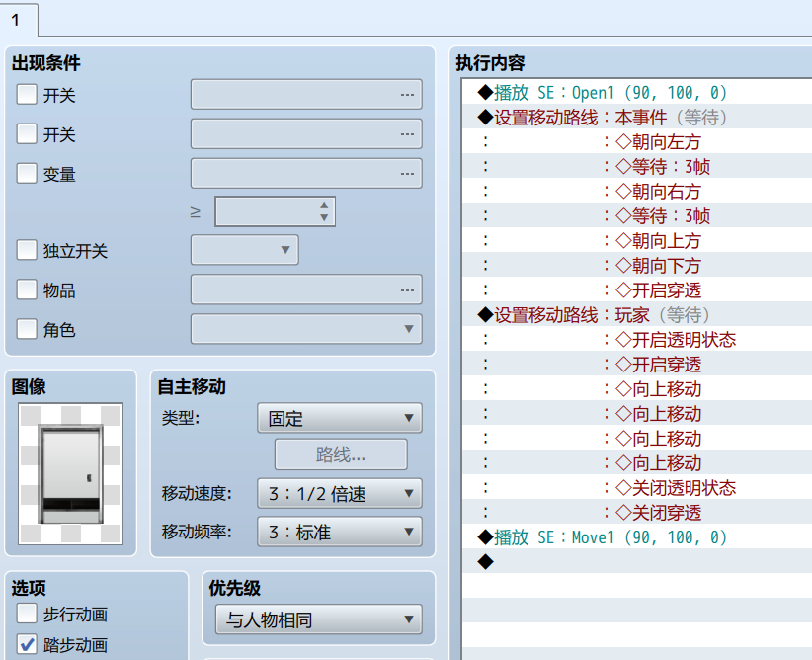The width and height of the screenshot is (812, 660).
Task: Open the 变量 selection field
Action: coord(306,174)
